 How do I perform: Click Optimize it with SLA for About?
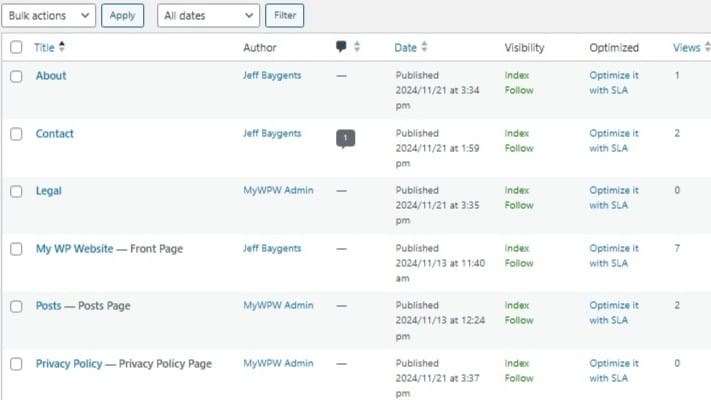pyautogui.click(x=613, y=83)
